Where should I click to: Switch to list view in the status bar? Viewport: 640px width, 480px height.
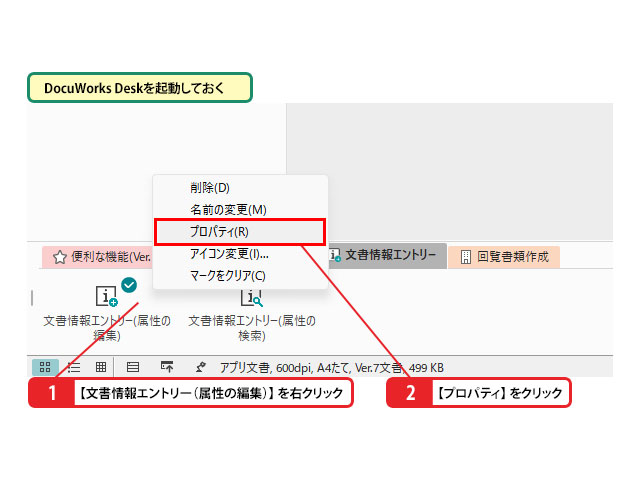click(74, 367)
